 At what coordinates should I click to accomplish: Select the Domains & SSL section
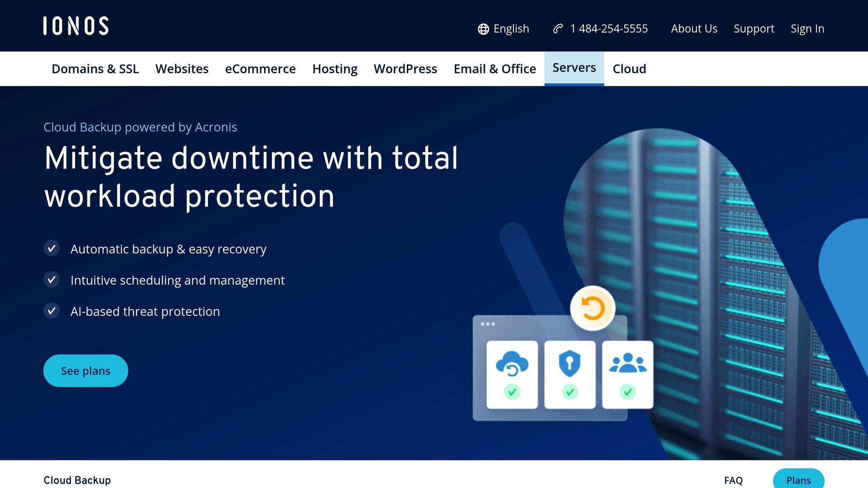point(95,69)
